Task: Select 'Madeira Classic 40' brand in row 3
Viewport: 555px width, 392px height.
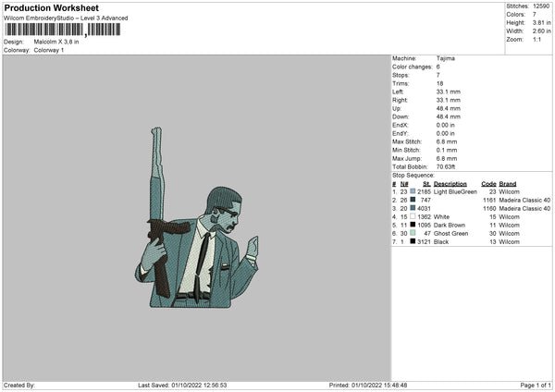Action: click(524, 208)
